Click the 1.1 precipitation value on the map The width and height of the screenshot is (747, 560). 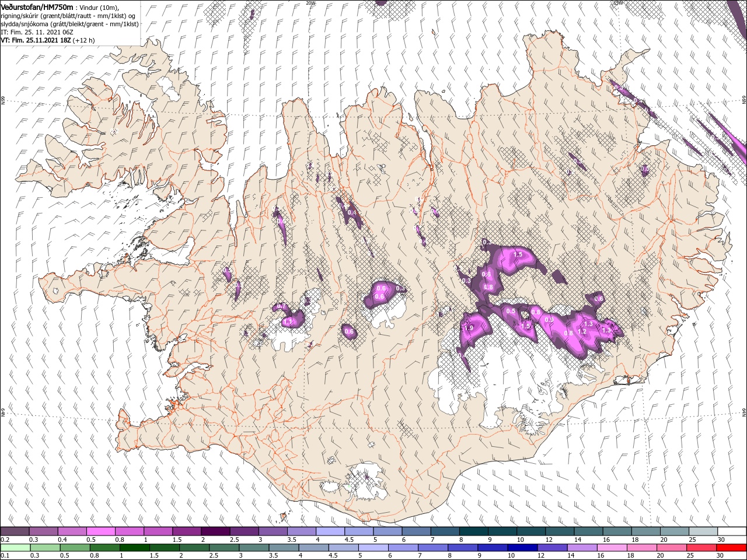pos(287,321)
